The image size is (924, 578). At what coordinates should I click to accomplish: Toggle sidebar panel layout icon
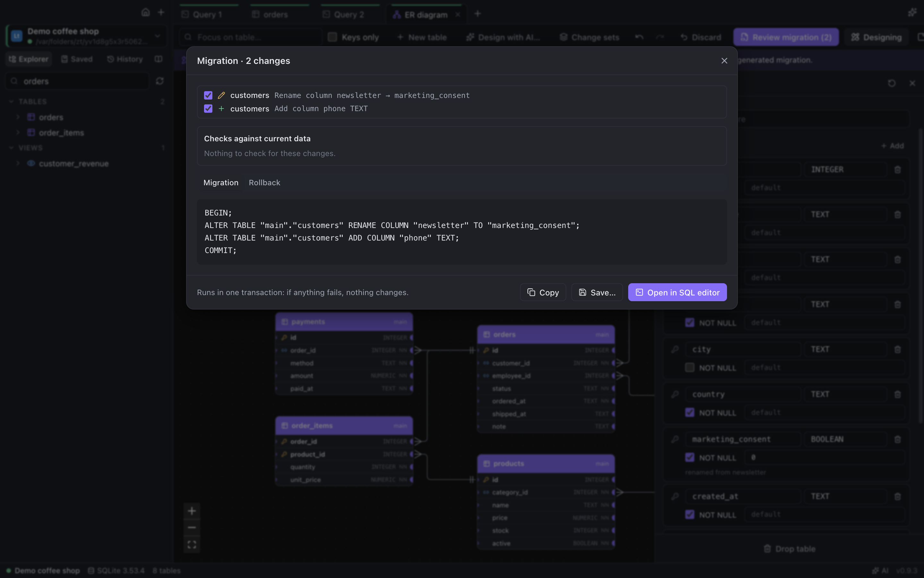click(158, 59)
